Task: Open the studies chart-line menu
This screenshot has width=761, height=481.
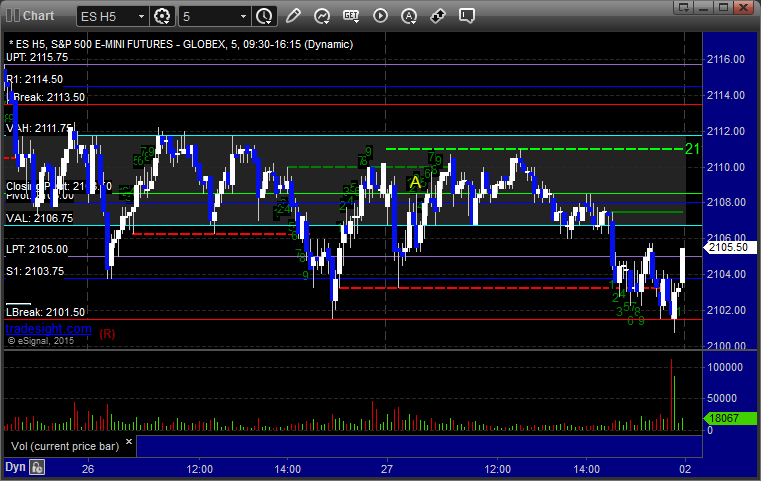Action: coord(322,16)
